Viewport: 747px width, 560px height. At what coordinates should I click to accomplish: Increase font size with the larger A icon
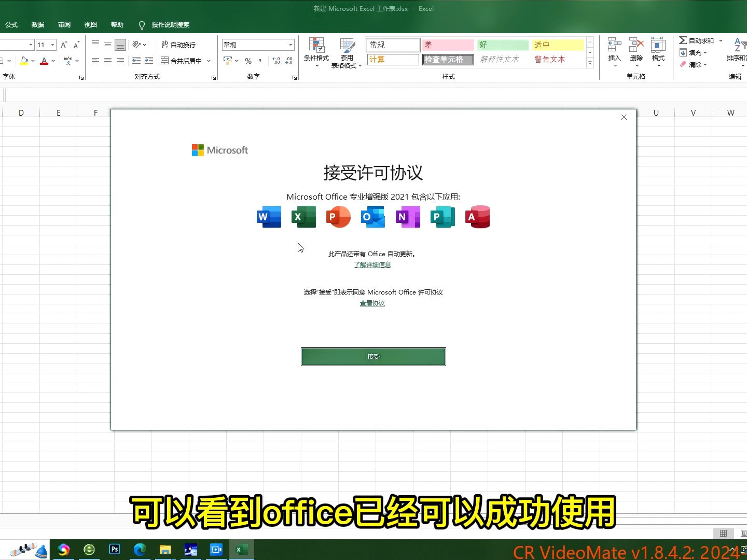pyautogui.click(x=64, y=45)
